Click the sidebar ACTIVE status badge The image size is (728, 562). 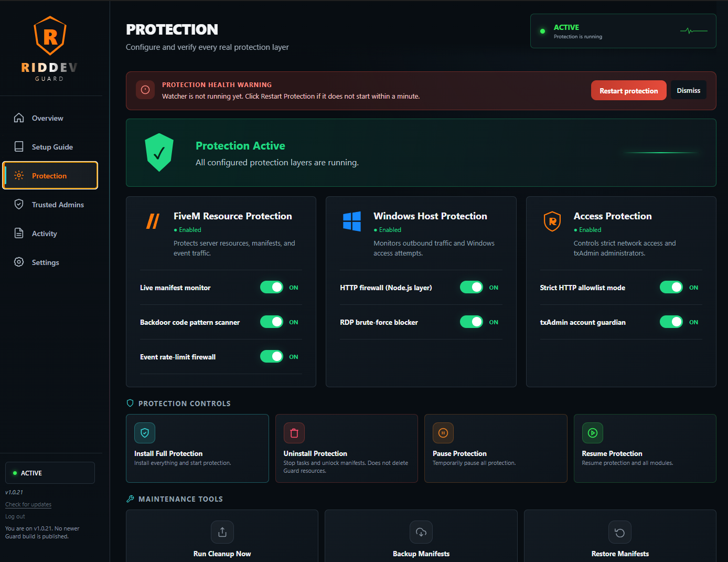pos(50,473)
